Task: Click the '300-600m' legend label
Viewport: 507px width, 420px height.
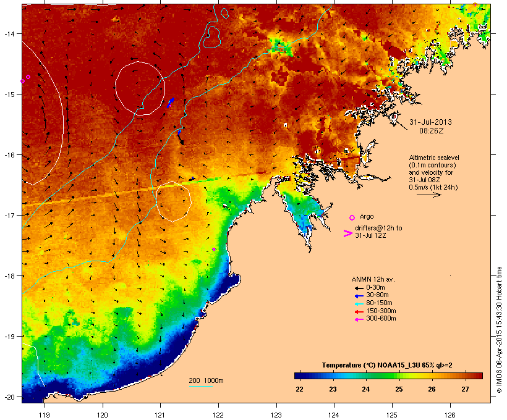Action: (x=381, y=319)
